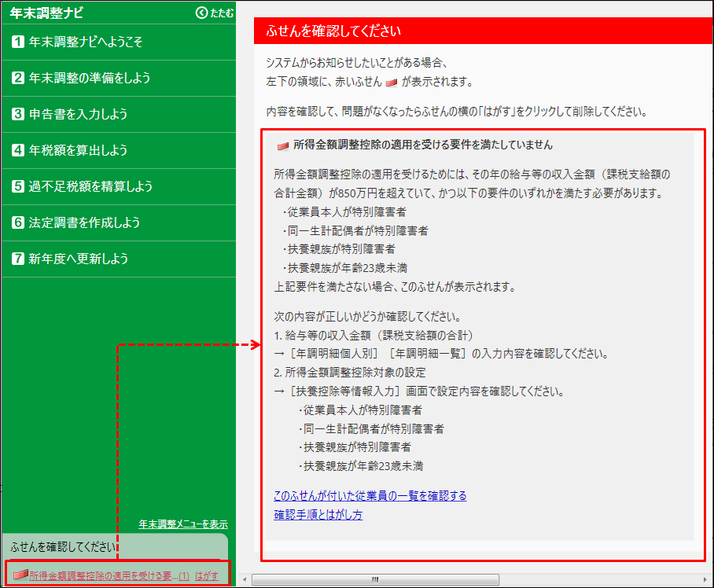Collapse the navi panel with たたむ
The image size is (714, 588).
tap(215, 13)
